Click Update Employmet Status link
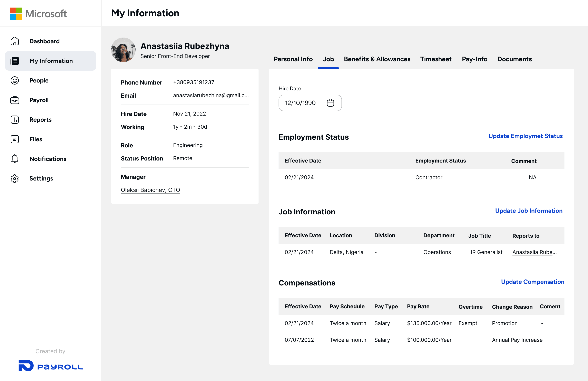 click(x=525, y=136)
